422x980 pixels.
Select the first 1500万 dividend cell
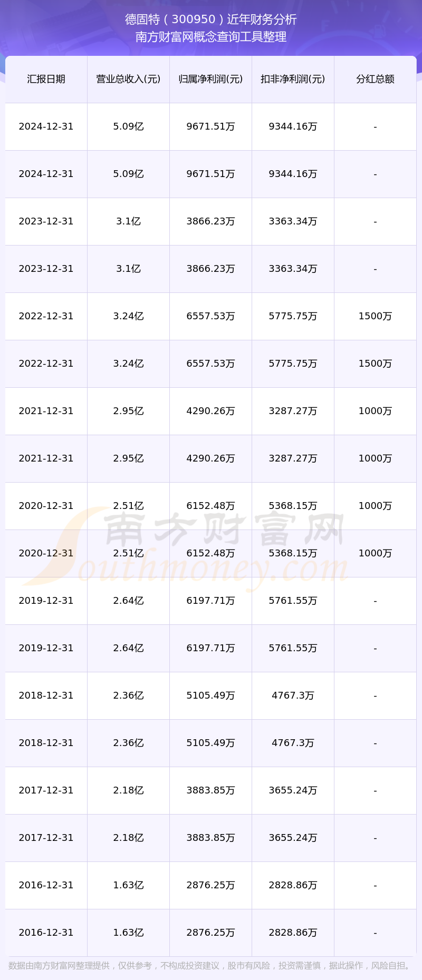(x=375, y=316)
